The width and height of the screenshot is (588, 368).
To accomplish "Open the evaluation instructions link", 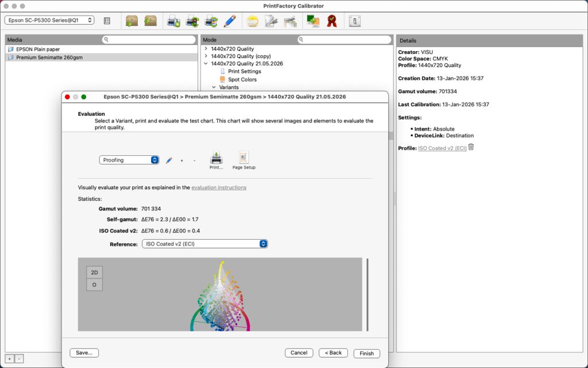I will click(x=219, y=187).
